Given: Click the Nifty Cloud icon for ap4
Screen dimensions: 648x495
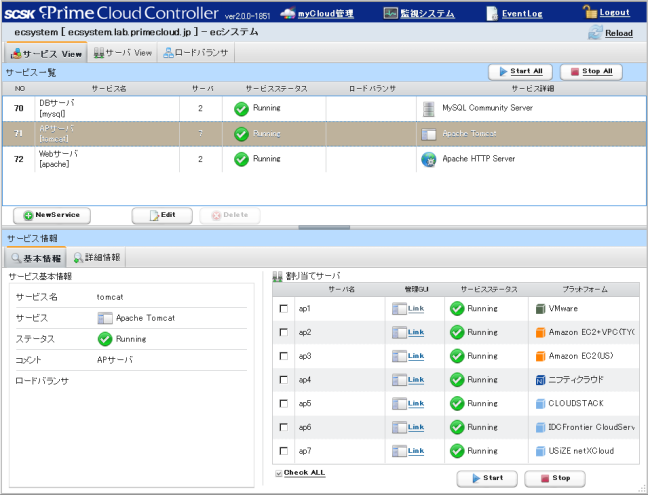Looking at the screenshot, I should coord(540,380).
